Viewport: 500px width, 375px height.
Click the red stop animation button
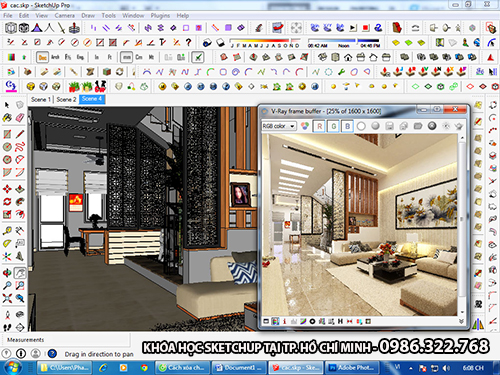pyautogui.click(x=366, y=28)
